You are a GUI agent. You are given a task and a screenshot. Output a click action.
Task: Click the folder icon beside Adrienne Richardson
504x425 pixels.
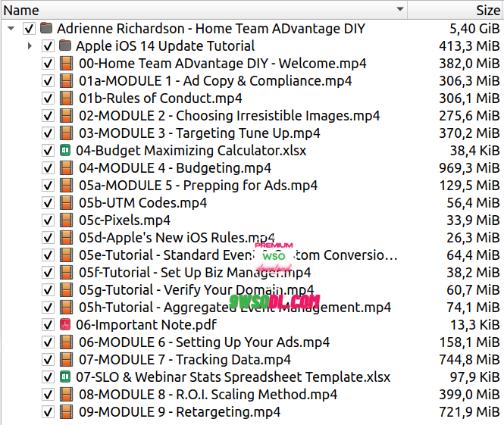46,28
